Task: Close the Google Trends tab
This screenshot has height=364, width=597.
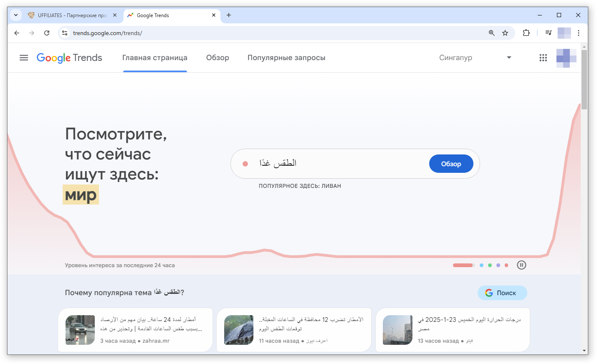Action: click(214, 15)
